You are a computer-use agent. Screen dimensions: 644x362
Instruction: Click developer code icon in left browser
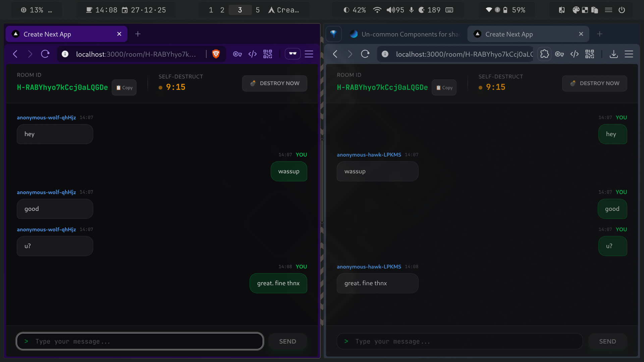pyautogui.click(x=253, y=54)
